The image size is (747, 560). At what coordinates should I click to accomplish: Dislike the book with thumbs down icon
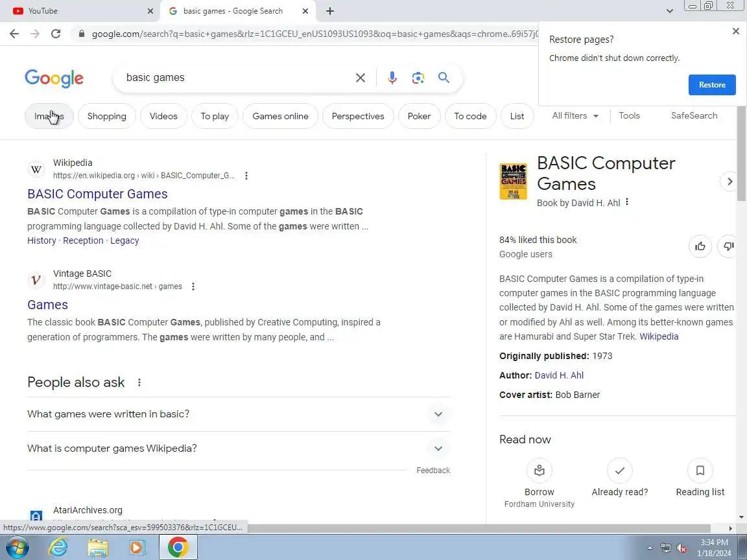point(729,246)
